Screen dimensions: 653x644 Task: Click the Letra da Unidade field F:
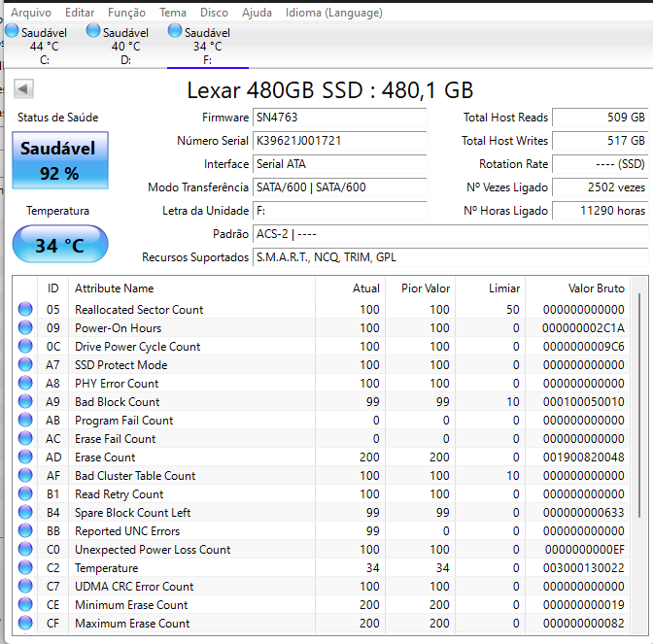click(340, 211)
